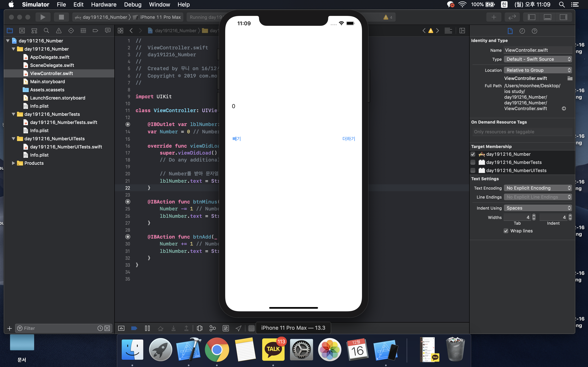Uncheck the Wrap lines checkbox
Image resolution: width=588 pixels, height=367 pixels.
pos(506,231)
